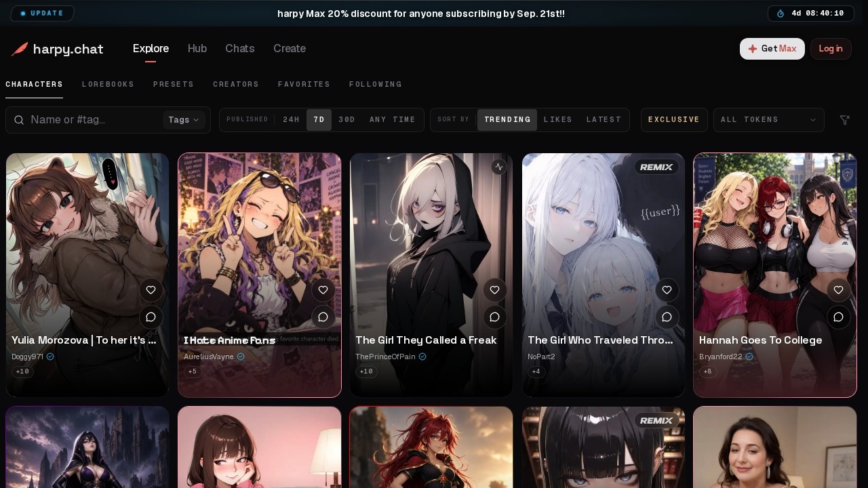Viewport: 868px width, 488px height.
Task: Sort characters by LIKES
Action: tap(558, 120)
